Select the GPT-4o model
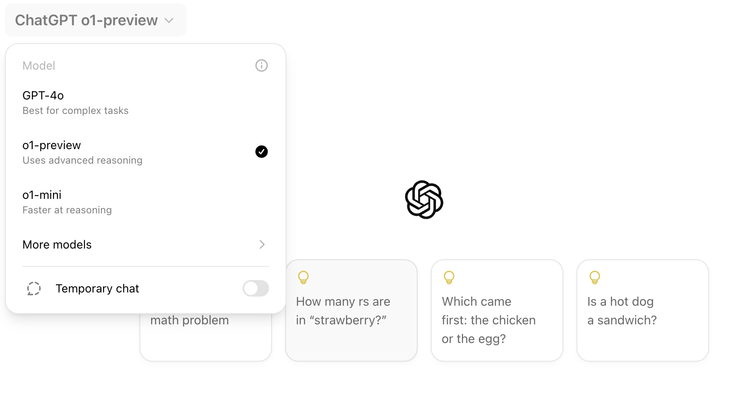Viewport: 750px width, 401px height. 145,102
